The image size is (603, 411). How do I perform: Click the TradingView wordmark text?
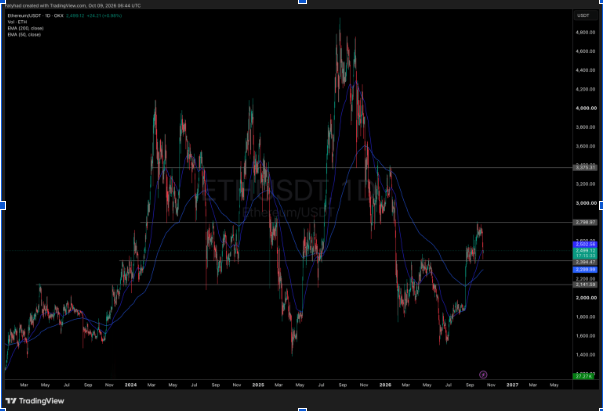pyautogui.click(x=42, y=401)
